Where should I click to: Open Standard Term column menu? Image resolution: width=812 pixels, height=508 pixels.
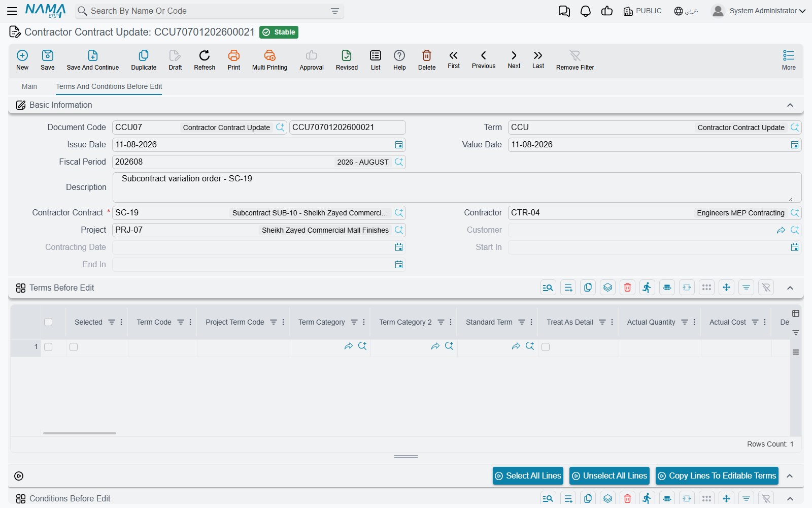531,322
